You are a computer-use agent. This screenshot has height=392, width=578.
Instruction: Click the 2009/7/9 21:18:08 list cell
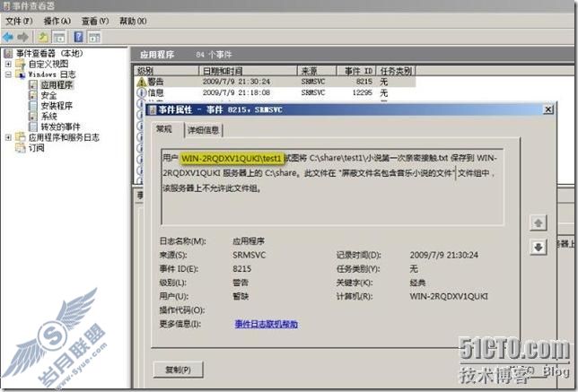pyautogui.click(x=236, y=92)
